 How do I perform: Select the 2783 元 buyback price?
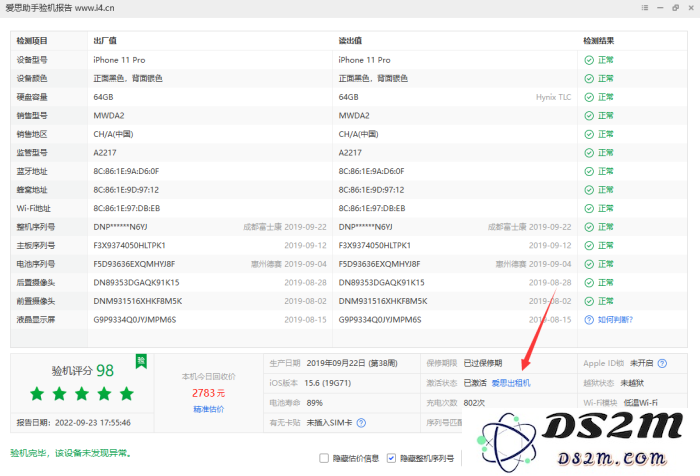tap(208, 393)
